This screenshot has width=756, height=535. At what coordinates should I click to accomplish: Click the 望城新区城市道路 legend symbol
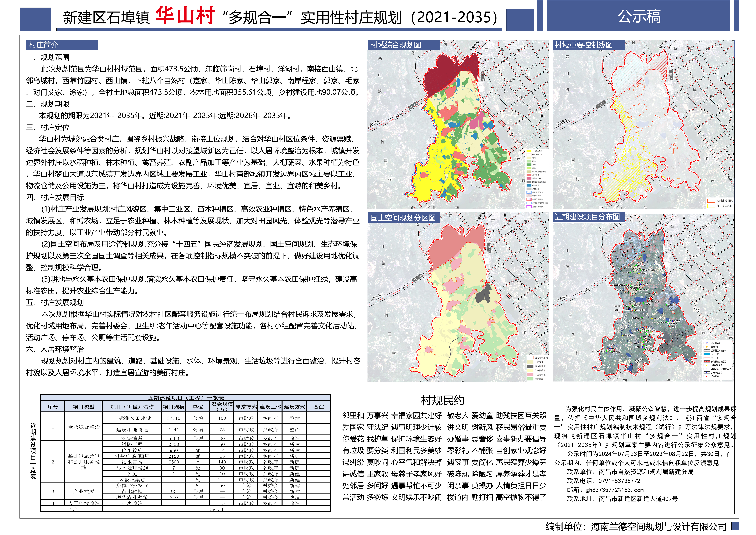click(x=707, y=351)
